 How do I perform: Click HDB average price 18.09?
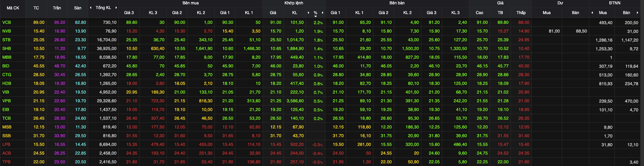(503, 84)
